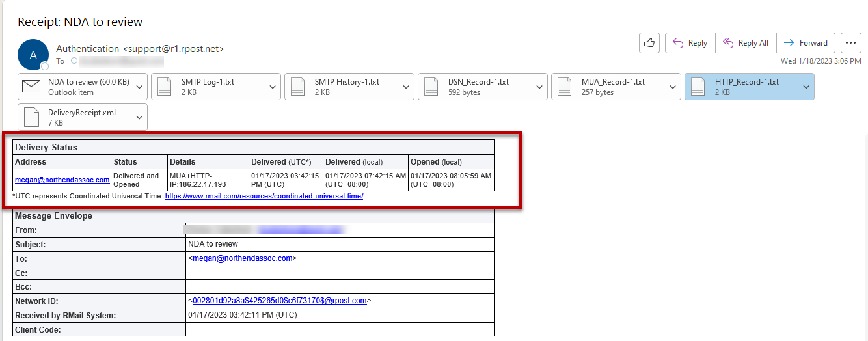Click the Reply All button

tap(746, 43)
